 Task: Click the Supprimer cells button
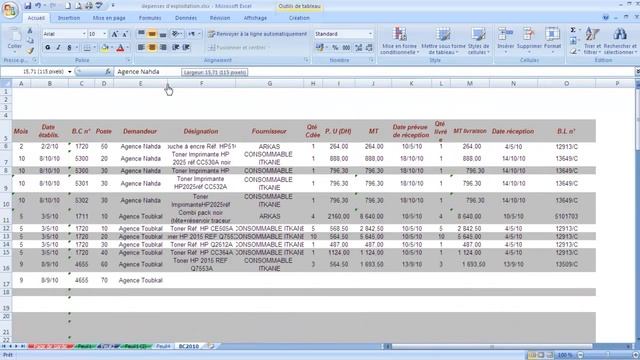click(529, 40)
